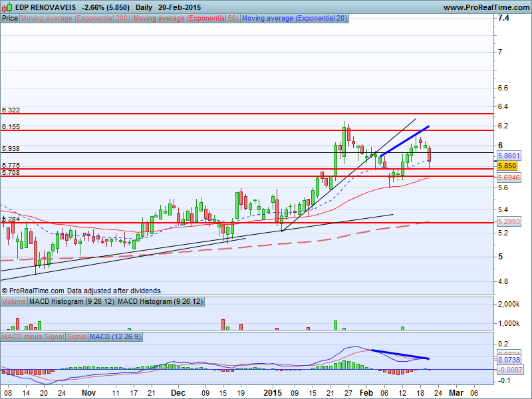
Task: Select the MACD minus Signal label
Action: tap(33, 336)
